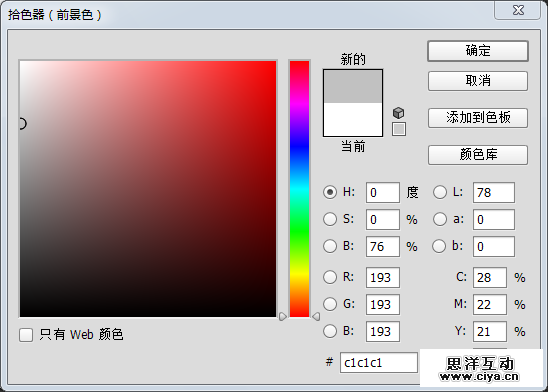Screen dimensions: 548x392
Task: Click the new gray color preview swatch
Action: [353, 86]
